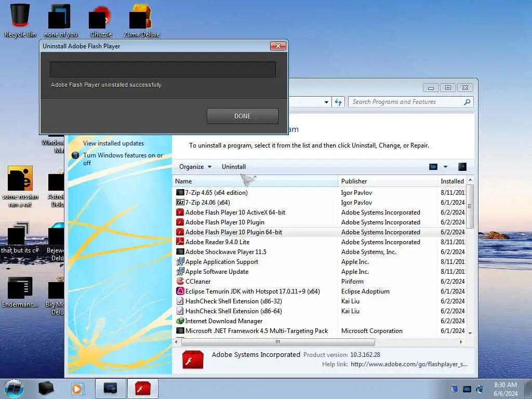Screen dimensions: 532x399
Task: Click the Eclipse Temurin JDK icon
Action: click(180, 291)
